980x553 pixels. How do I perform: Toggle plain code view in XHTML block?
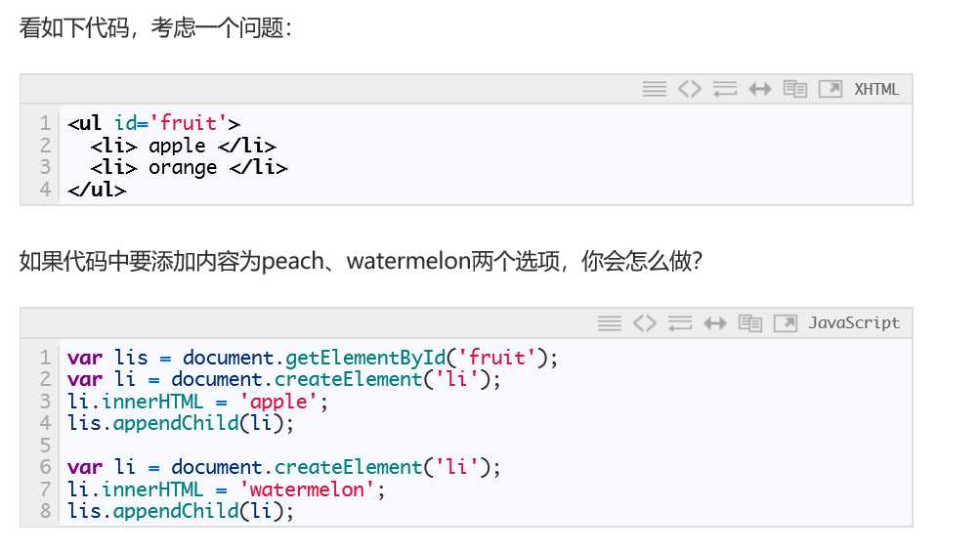[690, 89]
